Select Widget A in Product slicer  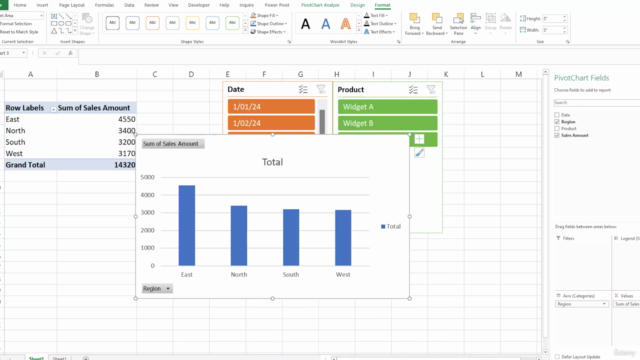pyautogui.click(x=387, y=107)
